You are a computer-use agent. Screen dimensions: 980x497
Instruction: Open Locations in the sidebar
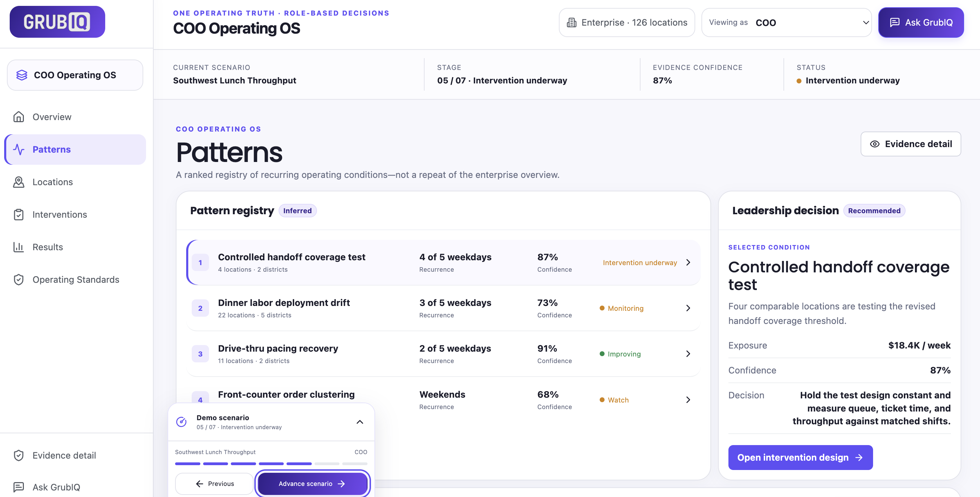pos(75,182)
